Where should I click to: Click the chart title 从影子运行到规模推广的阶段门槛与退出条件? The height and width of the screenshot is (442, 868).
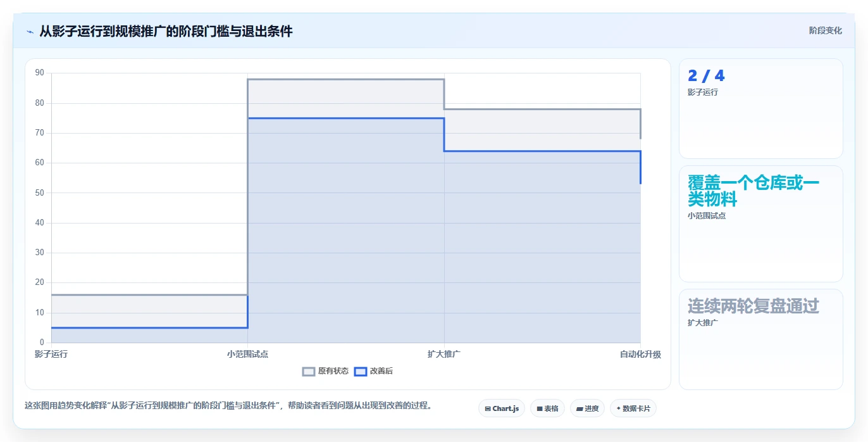(x=166, y=31)
